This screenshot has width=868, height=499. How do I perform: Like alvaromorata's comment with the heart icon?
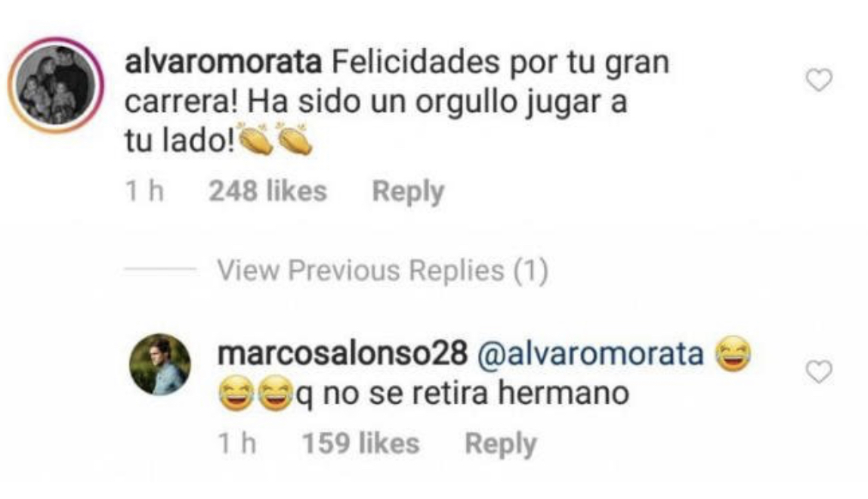[819, 81]
